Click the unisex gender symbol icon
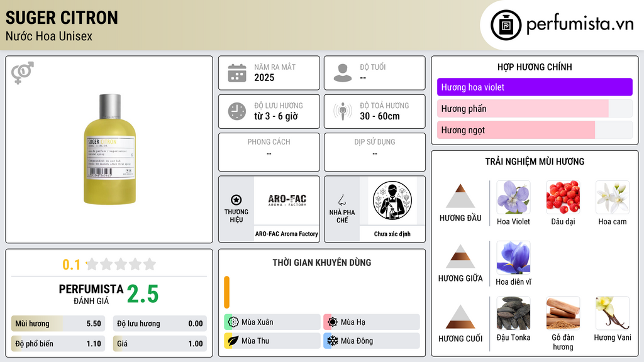 pos(23,73)
